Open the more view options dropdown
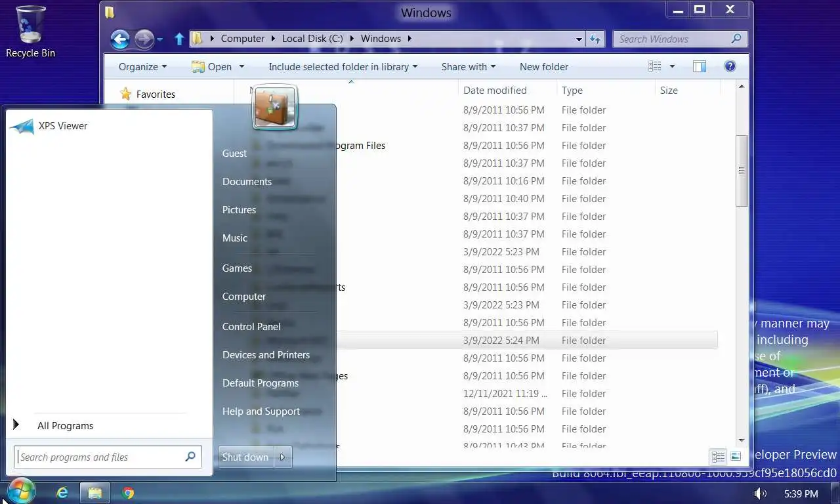The height and width of the screenshot is (504, 840). 671,66
